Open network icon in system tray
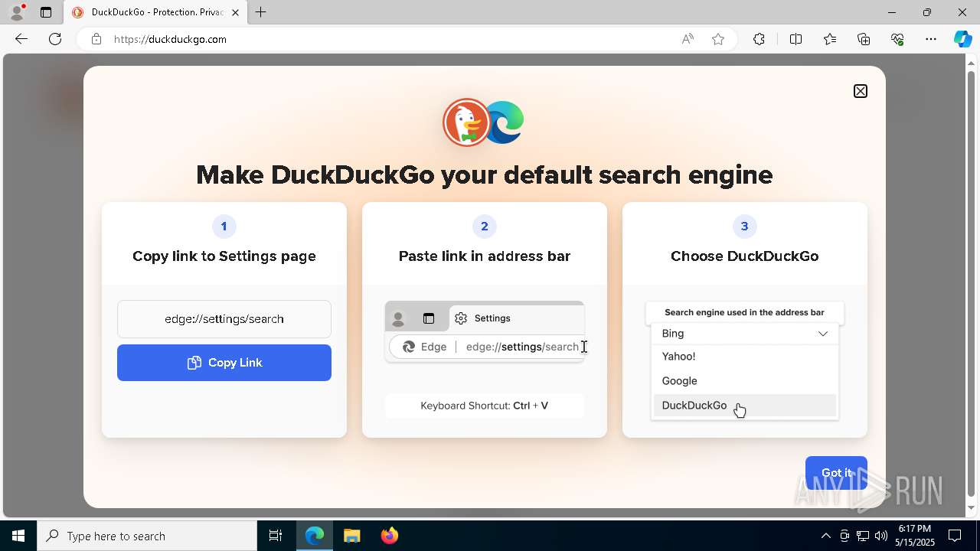 pos(862,536)
